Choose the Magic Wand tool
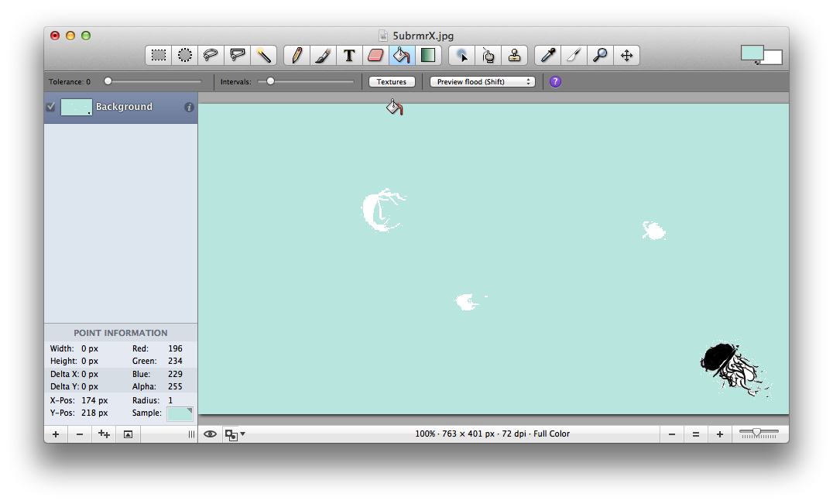The width and height of the screenshot is (833, 504). pos(264,55)
